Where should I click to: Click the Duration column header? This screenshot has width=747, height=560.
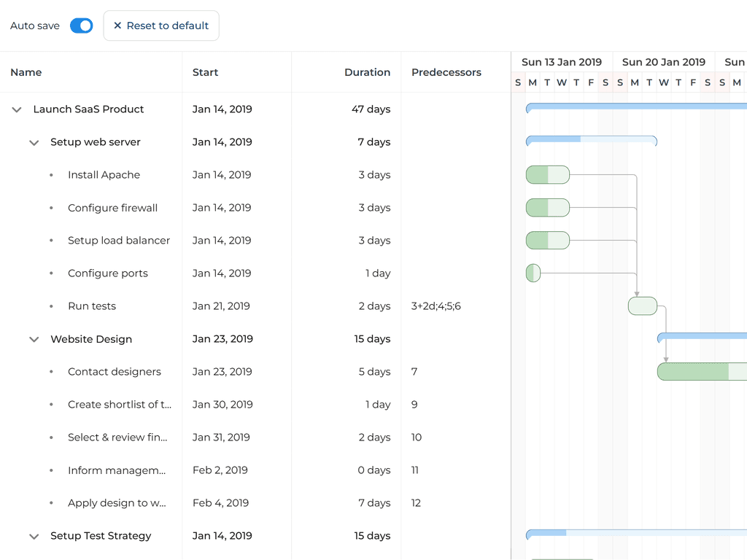[367, 72]
